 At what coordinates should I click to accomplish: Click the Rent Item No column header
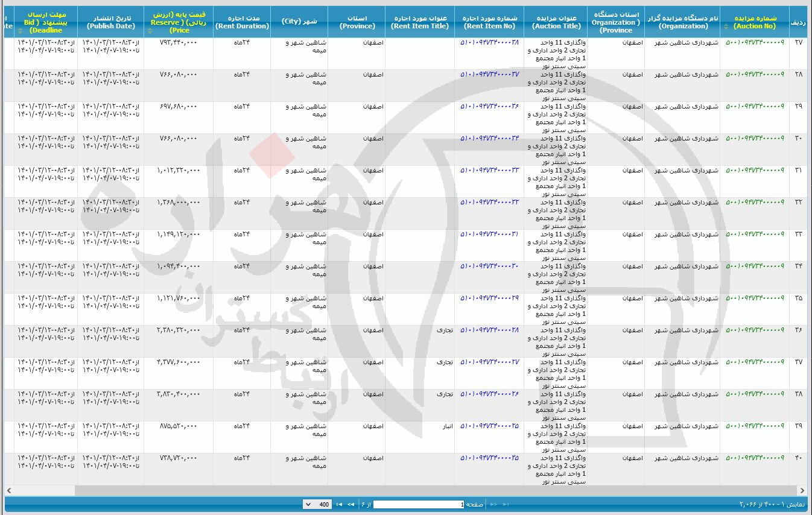click(x=490, y=22)
